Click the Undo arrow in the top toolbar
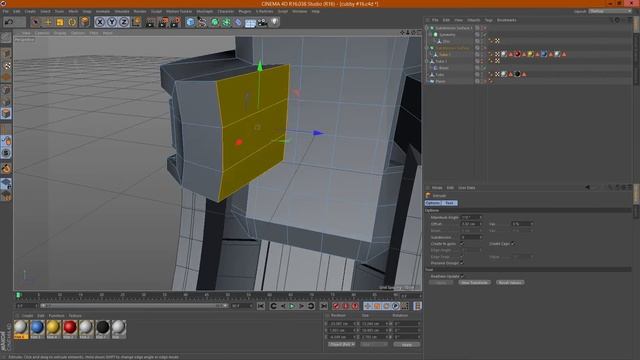 [x=9, y=22]
